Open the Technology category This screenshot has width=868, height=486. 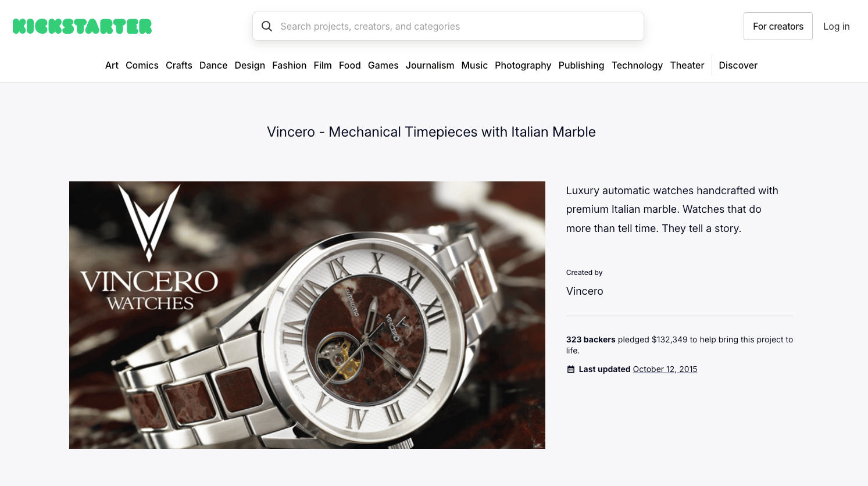tap(637, 65)
